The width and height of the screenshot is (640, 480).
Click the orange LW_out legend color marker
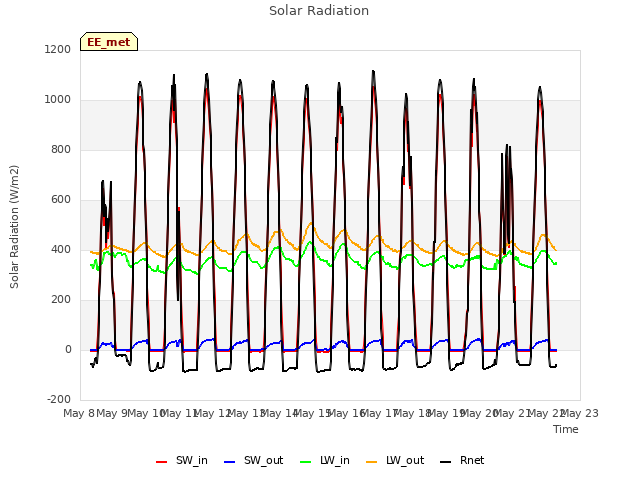tap(372, 462)
